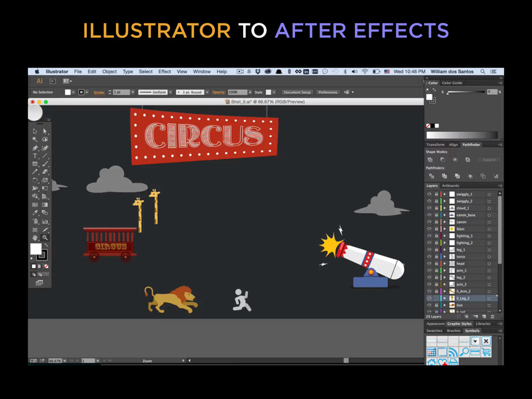Lock the li_Leg_2 layer
Viewport: 532px width, 399px height.
436,298
